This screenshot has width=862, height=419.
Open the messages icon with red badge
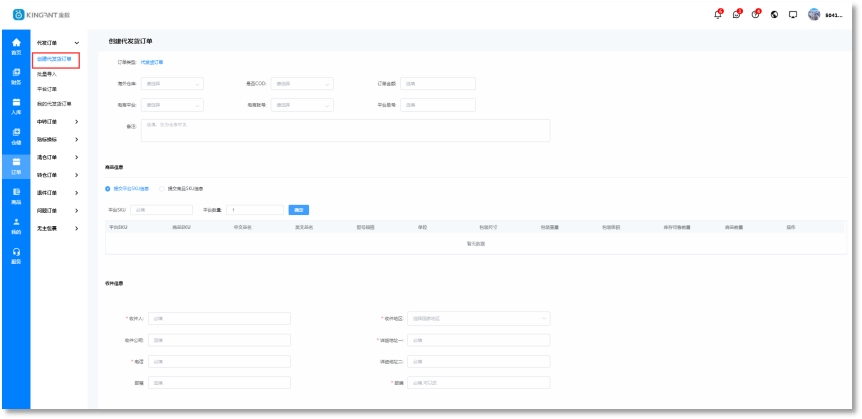tap(736, 14)
